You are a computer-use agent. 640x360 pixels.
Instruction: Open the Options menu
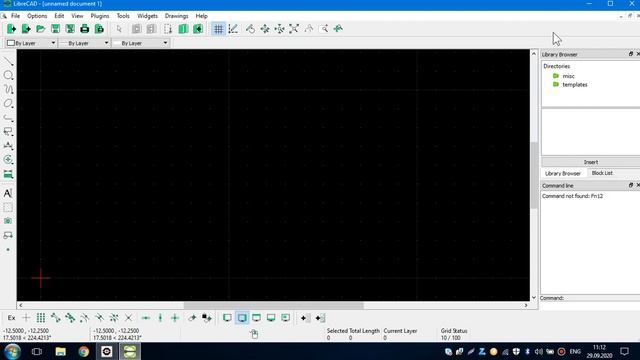[x=37, y=16]
